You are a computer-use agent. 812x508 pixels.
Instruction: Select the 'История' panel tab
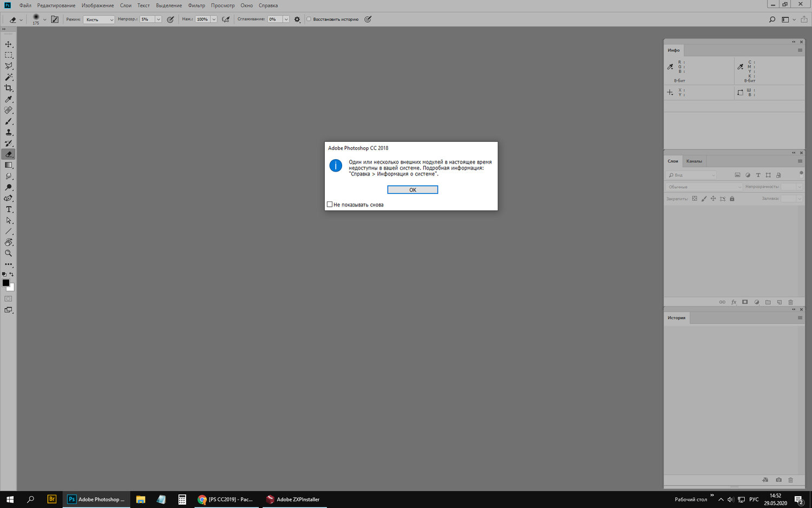coord(677,318)
